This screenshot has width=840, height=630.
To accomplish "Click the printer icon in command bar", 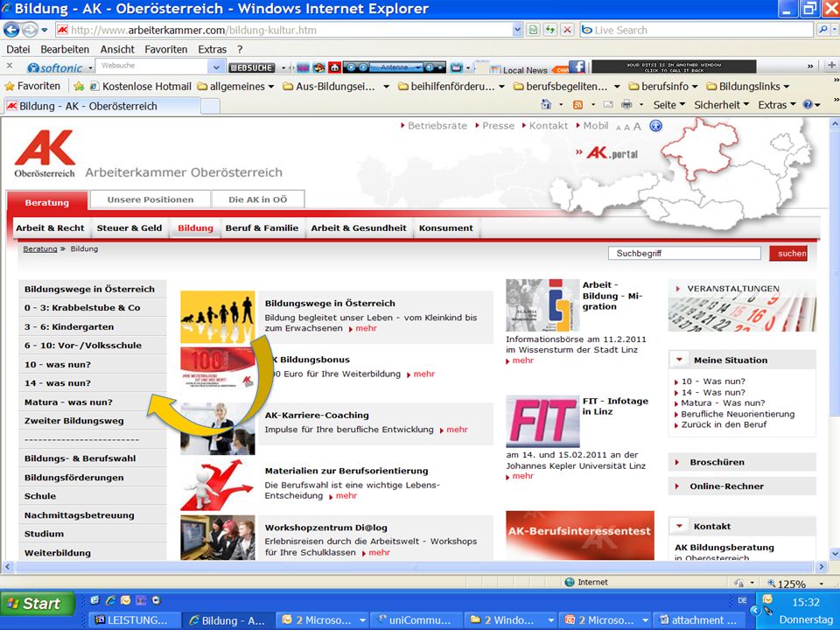I will pyautogui.click(x=626, y=104).
